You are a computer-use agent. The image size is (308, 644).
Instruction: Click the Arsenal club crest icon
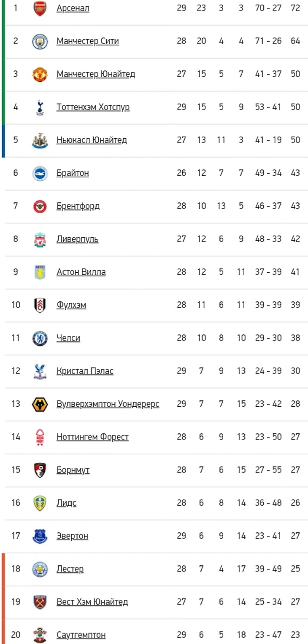point(40,8)
